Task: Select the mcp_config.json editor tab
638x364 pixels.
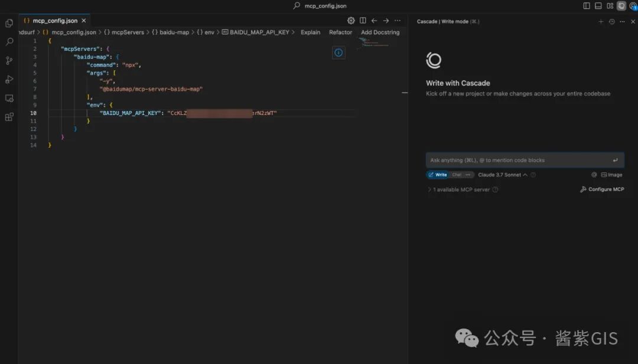Action: click(54, 21)
